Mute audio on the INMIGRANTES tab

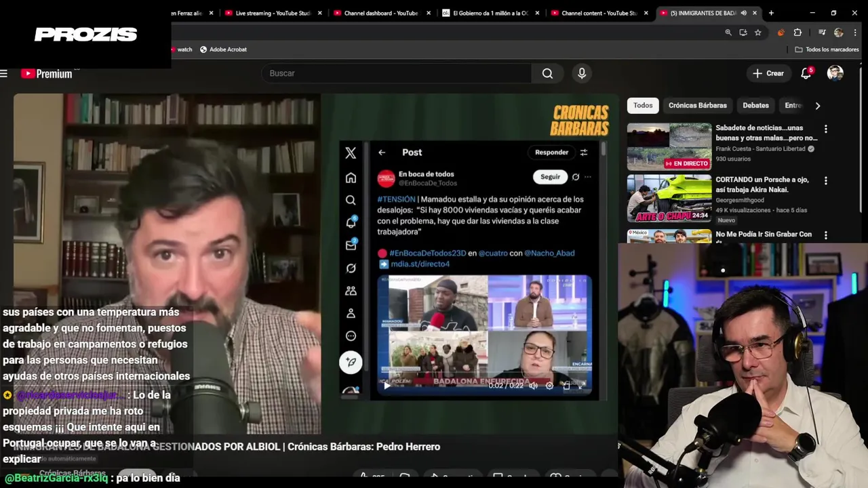[744, 13]
